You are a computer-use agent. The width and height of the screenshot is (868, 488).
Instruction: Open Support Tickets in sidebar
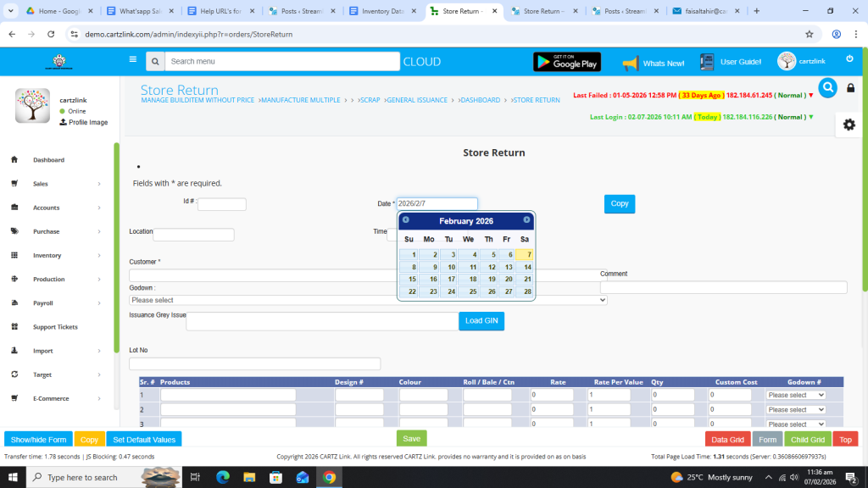[55, 327]
